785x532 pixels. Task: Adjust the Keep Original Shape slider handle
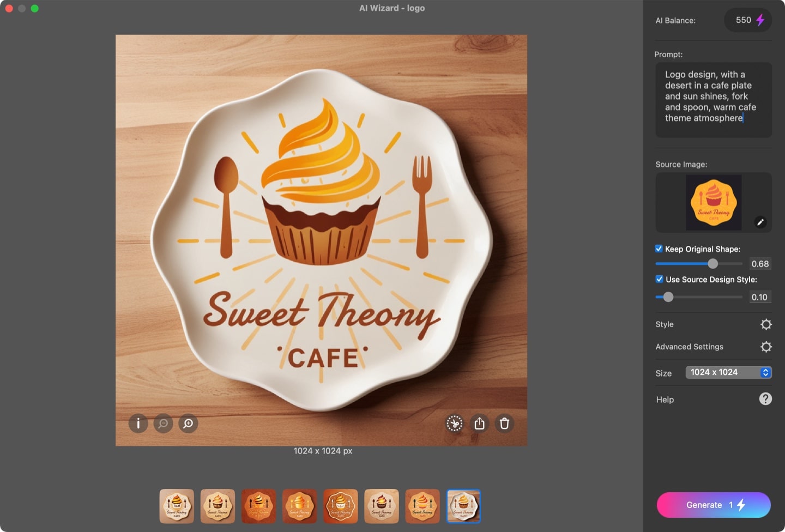tap(713, 263)
